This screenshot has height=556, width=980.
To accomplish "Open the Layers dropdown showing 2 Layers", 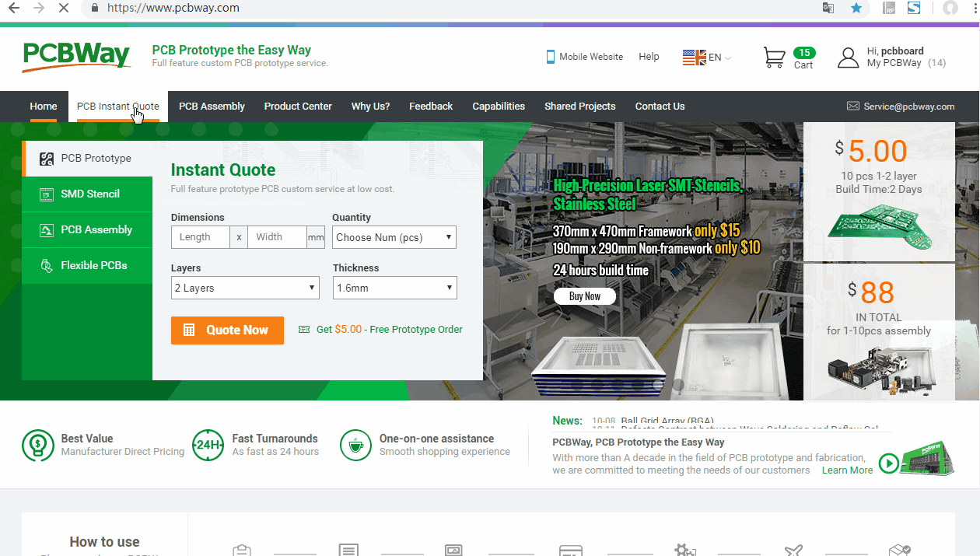I will [245, 288].
